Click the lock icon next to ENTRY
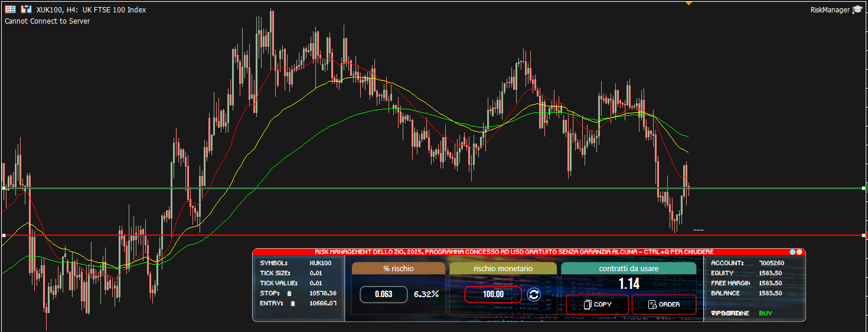868x332 pixels. [x=293, y=304]
